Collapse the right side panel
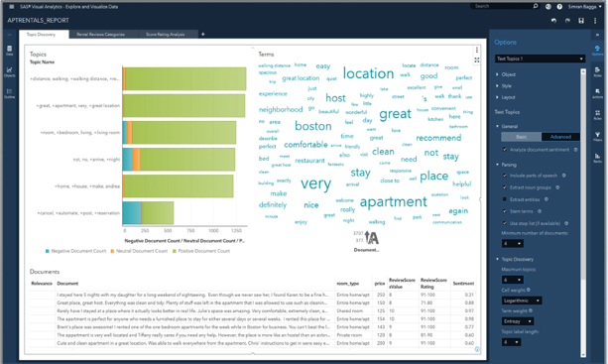 point(597,35)
